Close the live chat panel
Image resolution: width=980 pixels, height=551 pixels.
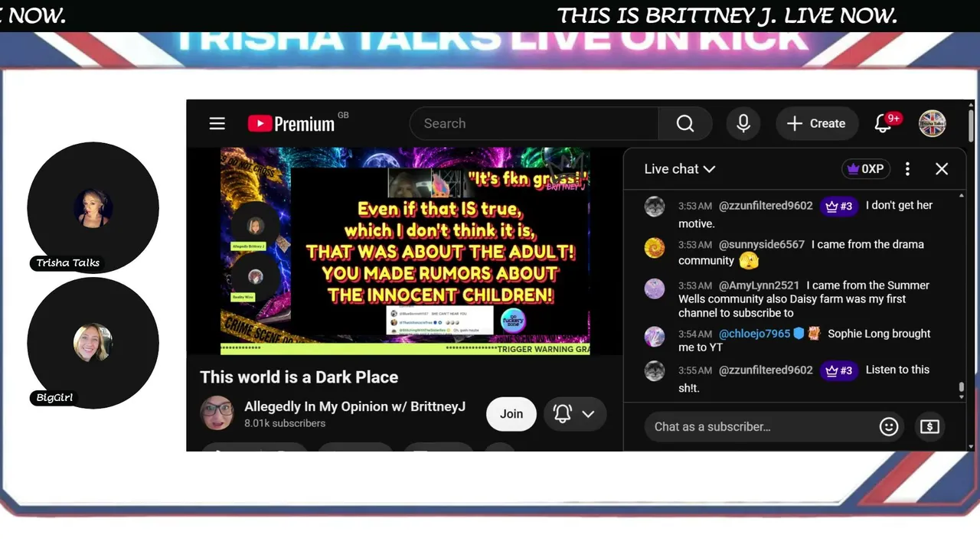(942, 169)
